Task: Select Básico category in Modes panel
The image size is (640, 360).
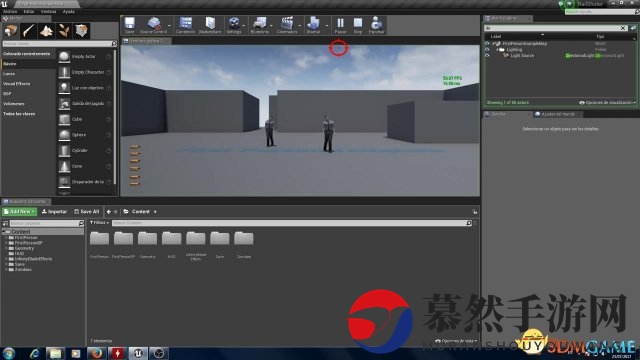Action: [x=28, y=64]
